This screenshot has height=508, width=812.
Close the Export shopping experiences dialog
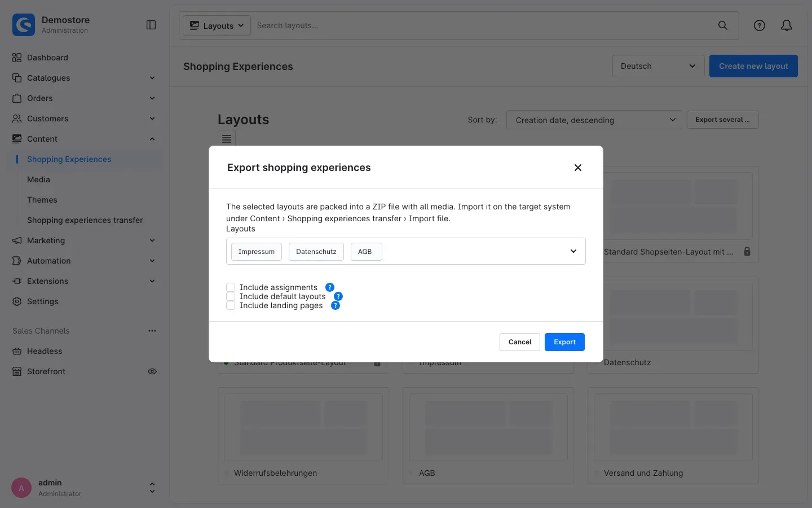pos(578,168)
